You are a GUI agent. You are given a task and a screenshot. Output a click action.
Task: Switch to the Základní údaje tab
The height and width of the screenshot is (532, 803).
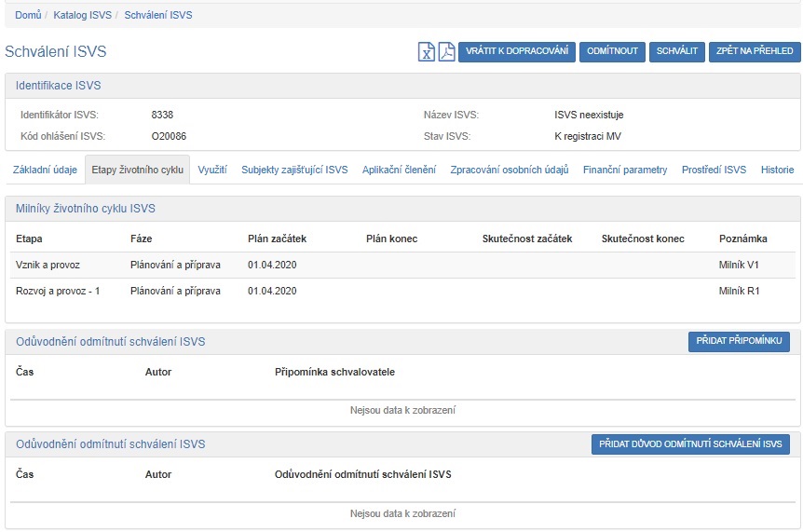[44, 171]
